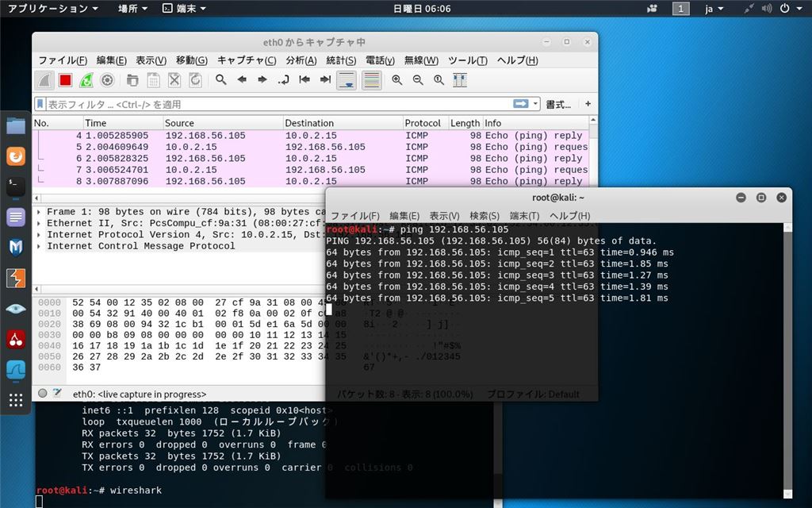Open capture options gear icon
Viewport: 812px width, 508px height.
click(107, 80)
